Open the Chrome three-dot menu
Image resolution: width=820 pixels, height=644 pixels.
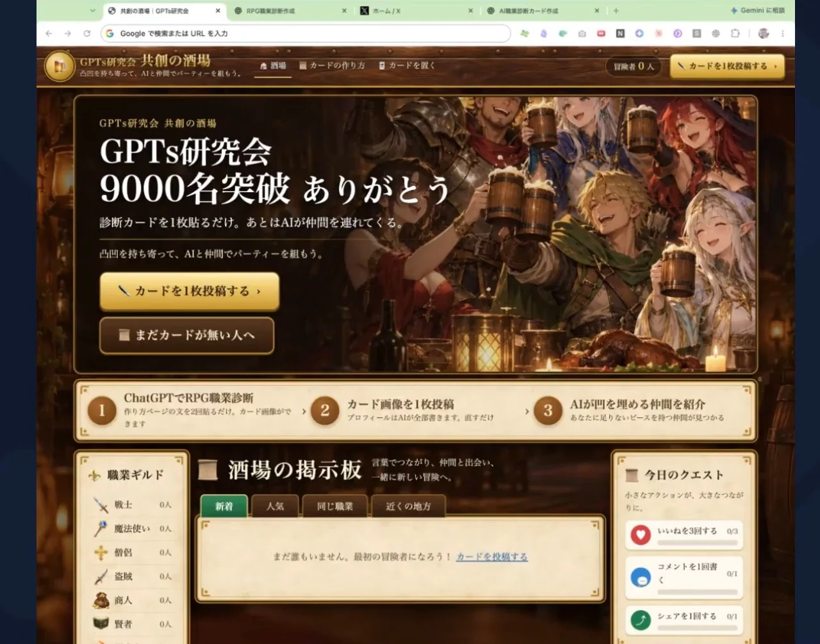click(x=782, y=33)
